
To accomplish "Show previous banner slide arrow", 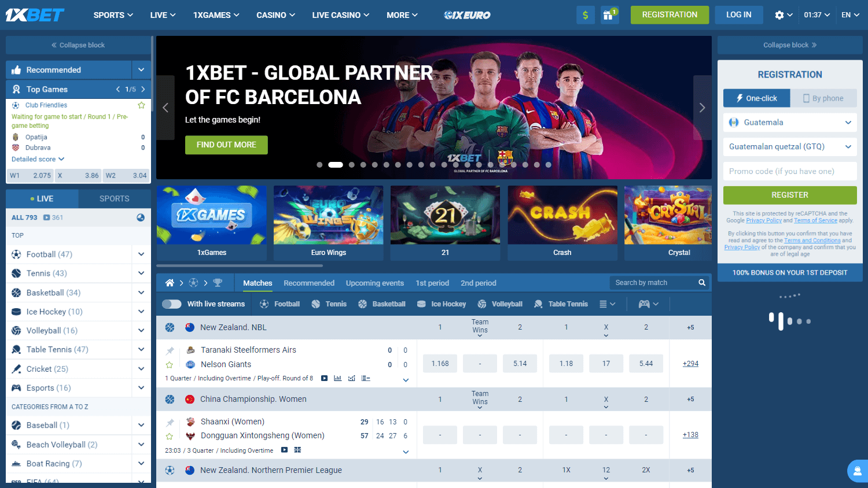I will click(x=165, y=108).
